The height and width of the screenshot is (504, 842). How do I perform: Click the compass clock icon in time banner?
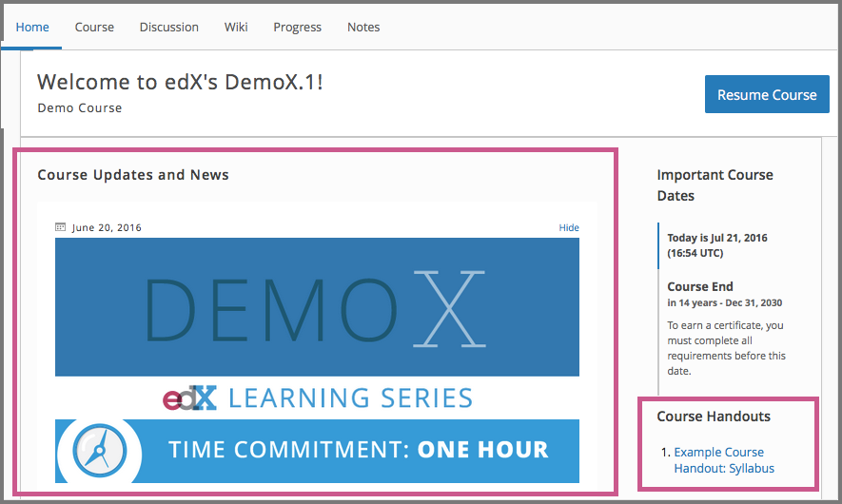click(99, 451)
